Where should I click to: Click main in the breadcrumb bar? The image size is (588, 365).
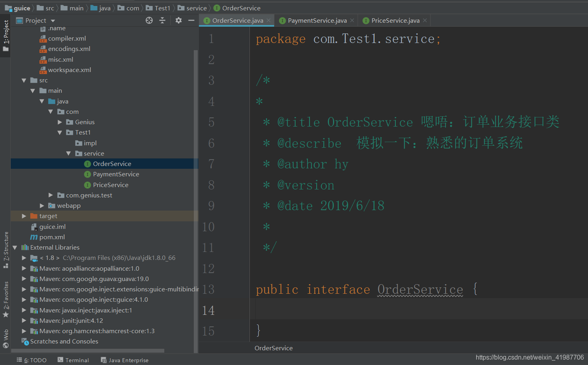tap(72, 8)
